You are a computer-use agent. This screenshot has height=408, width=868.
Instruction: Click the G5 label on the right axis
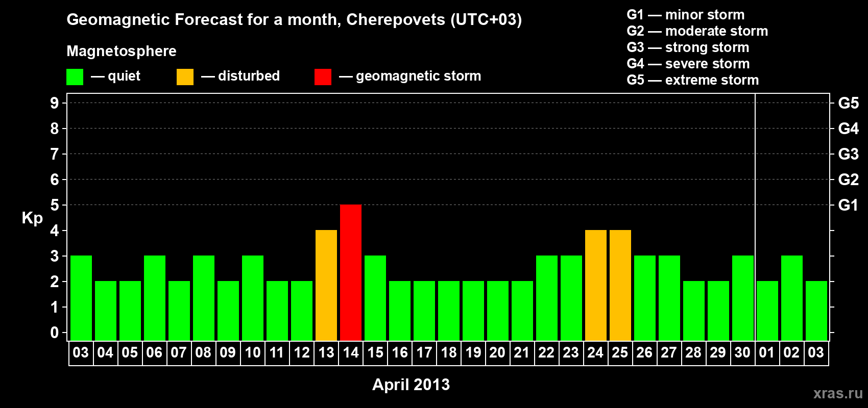pos(849,103)
